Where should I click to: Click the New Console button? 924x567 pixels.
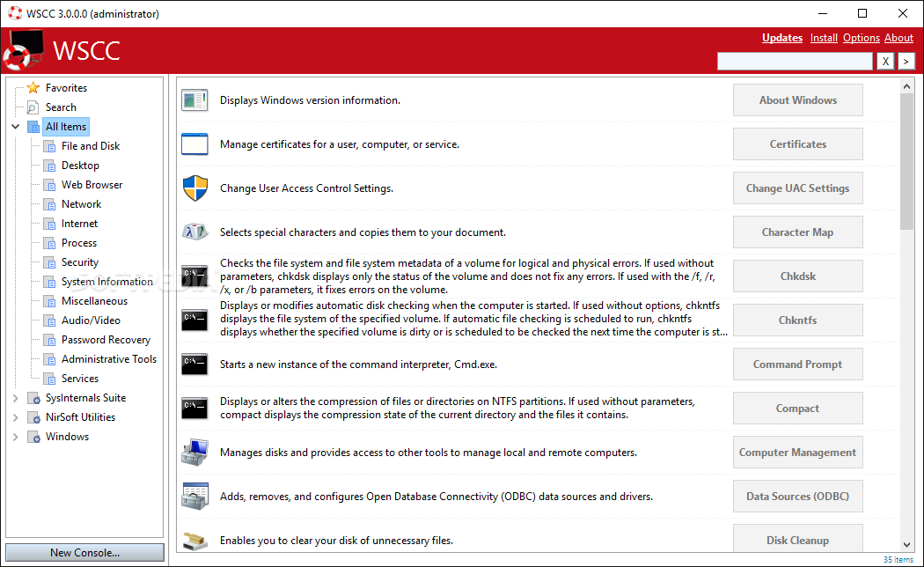pyautogui.click(x=84, y=552)
